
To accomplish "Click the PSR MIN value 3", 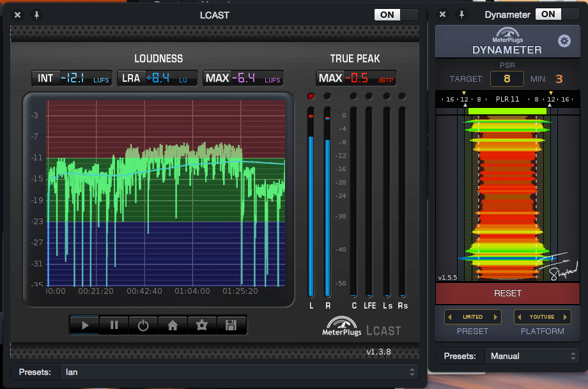I will [x=559, y=79].
